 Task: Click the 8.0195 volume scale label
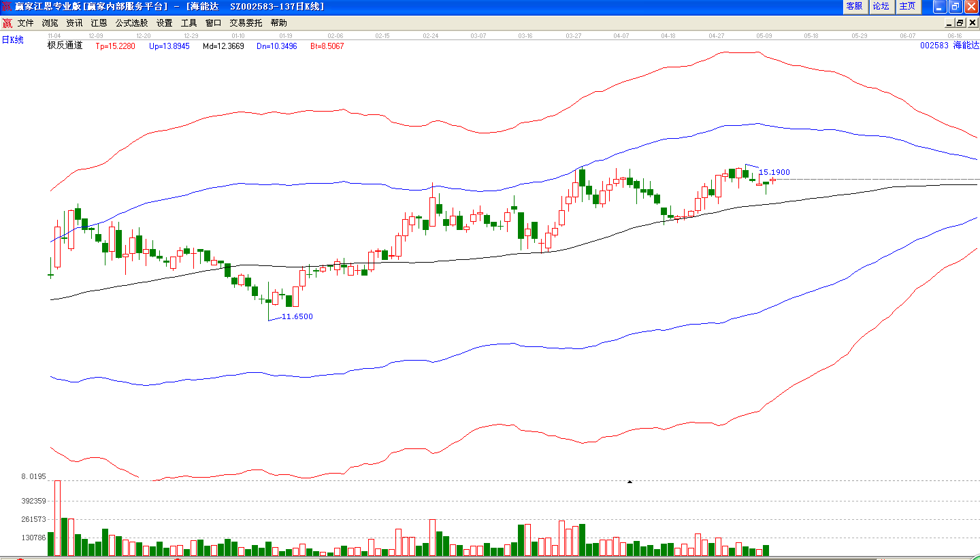(33, 477)
